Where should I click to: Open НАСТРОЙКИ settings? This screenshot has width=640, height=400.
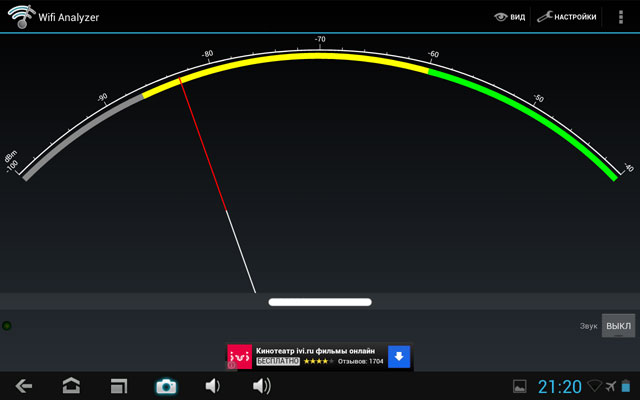[x=567, y=17]
